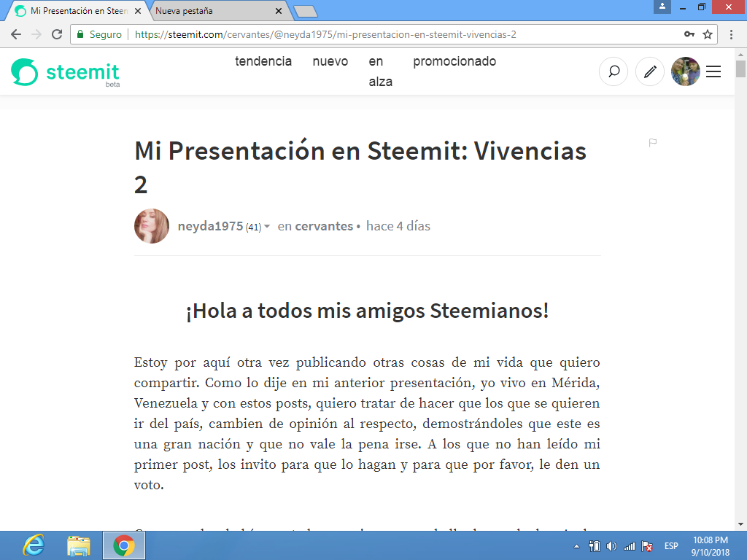Open File Explorer from taskbar
Image resolution: width=747 pixels, height=560 pixels.
coord(79,545)
